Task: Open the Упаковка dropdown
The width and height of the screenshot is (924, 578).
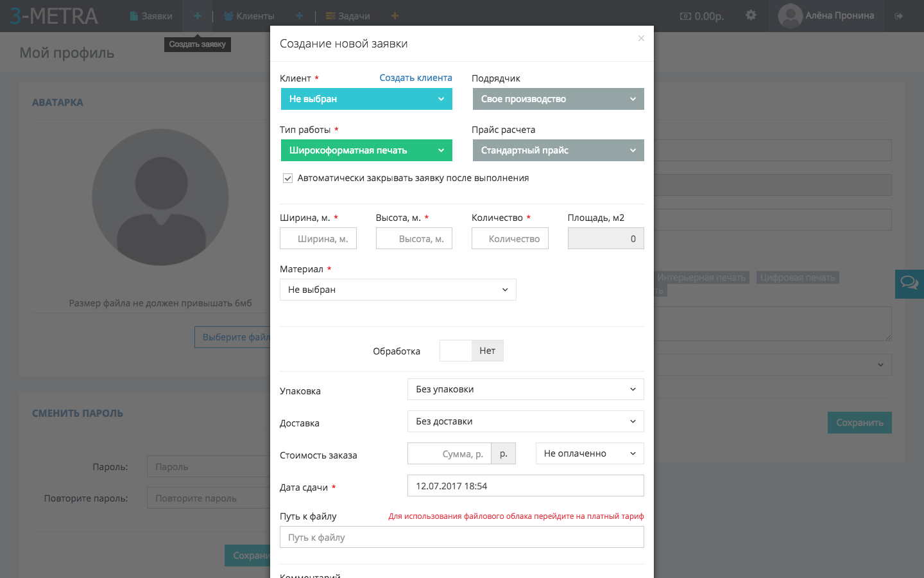Action: pos(526,389)
